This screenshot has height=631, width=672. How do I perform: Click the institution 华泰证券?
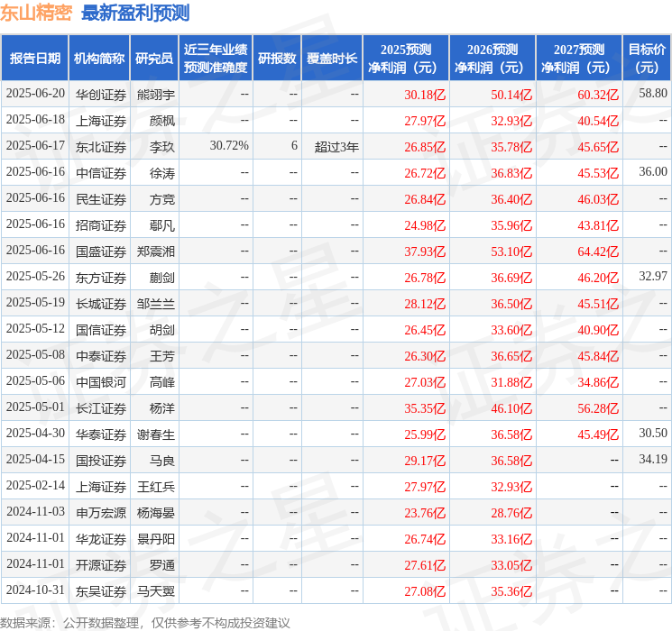click(x=101, y=434)
